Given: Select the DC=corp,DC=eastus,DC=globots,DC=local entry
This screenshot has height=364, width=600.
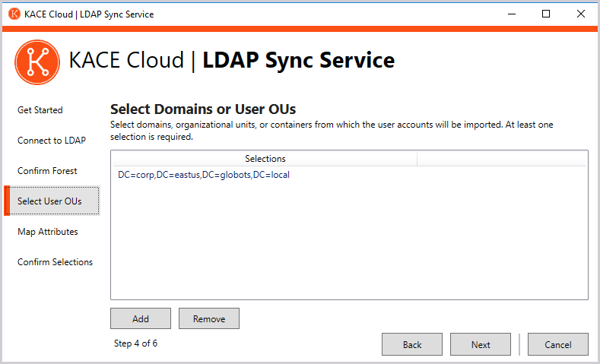Looking at the screenshot, I should click(x=204, y=175).
